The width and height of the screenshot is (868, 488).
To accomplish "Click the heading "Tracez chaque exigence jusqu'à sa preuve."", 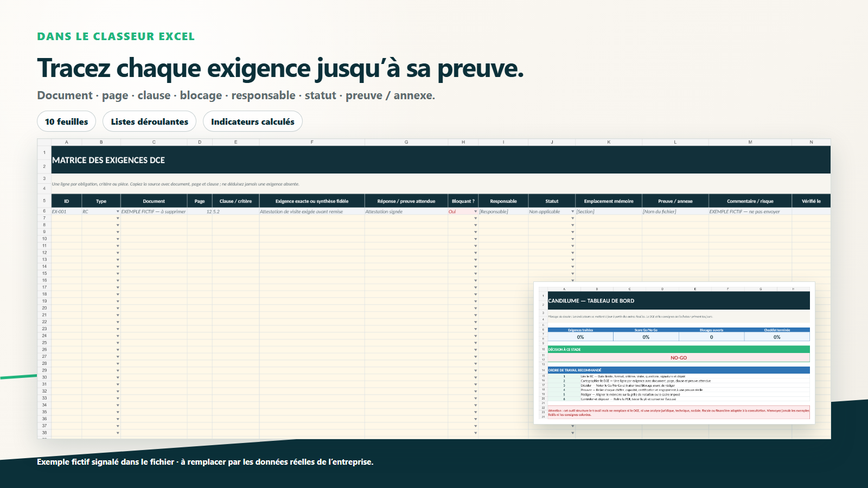I will click(x=280, y=68).
